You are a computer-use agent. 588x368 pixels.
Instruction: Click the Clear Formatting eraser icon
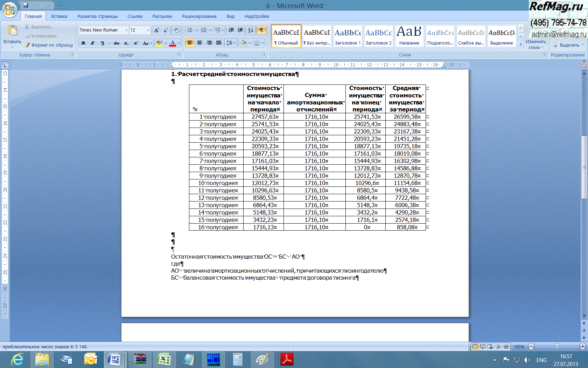pos(176,30)
